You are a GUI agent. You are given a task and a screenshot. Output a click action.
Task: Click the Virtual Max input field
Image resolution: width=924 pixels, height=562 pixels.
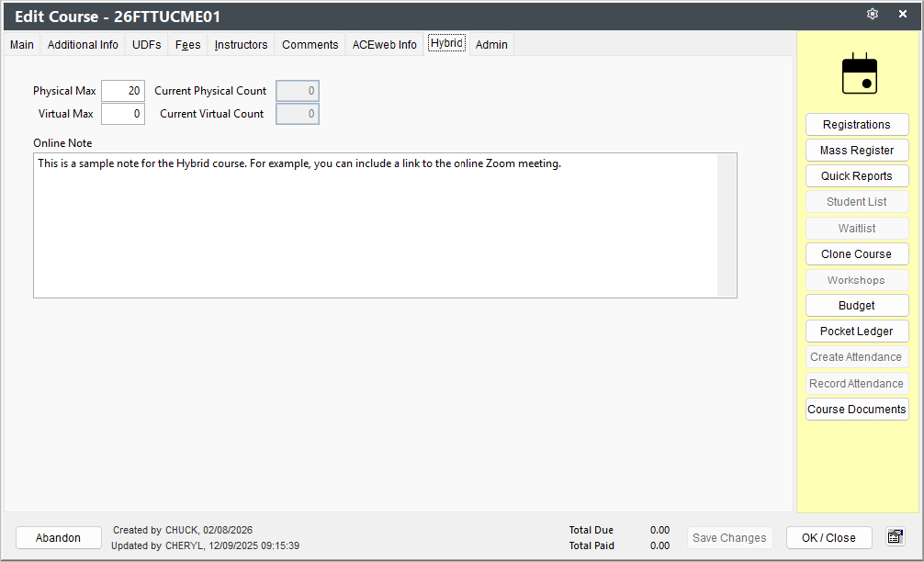tap(123, 114)
